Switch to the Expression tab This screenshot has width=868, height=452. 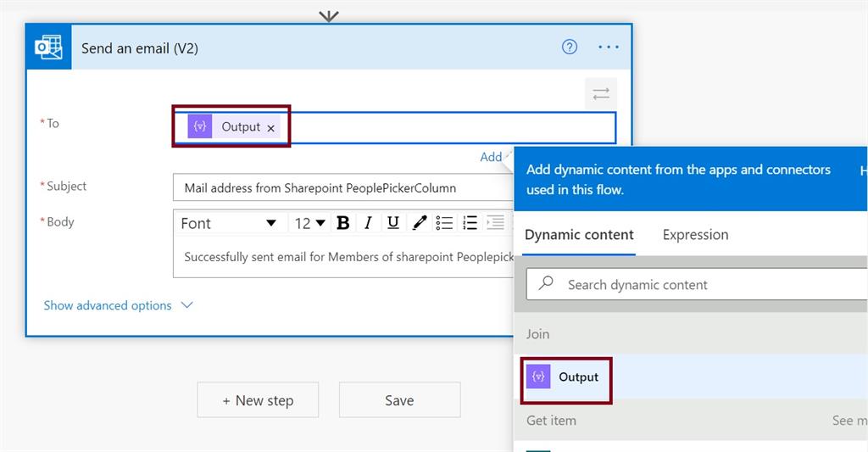pyautogui.click(x=695, y=235)
